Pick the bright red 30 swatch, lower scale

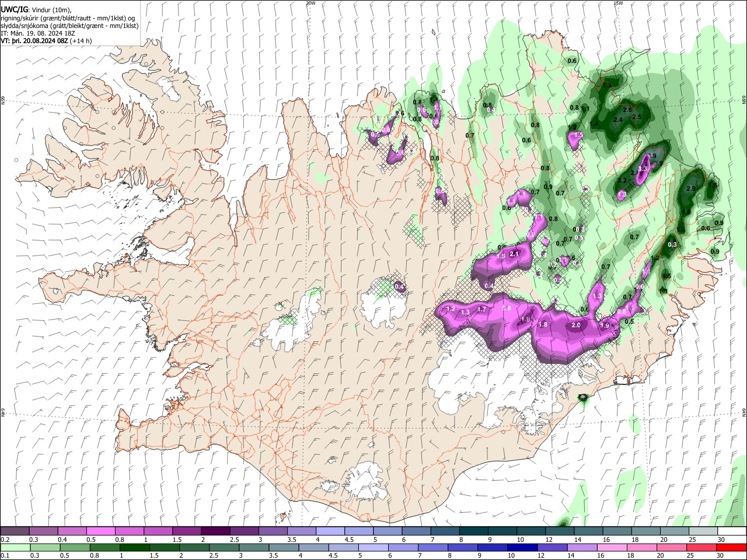click(731, 547)
